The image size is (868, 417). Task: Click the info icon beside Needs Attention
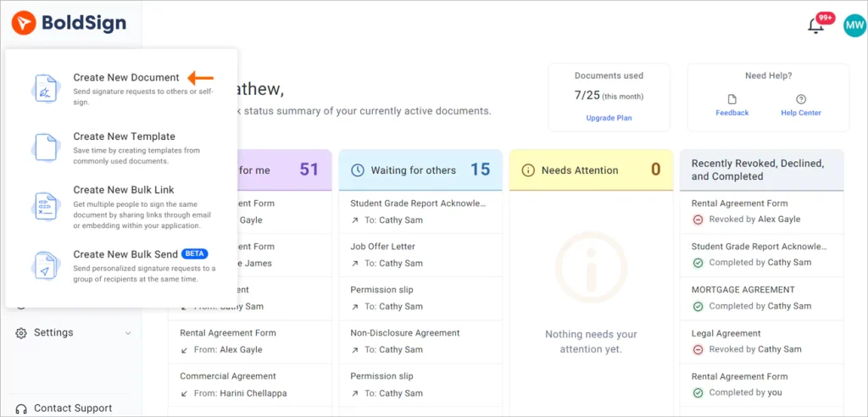pyautogui.click(x=529, y=170)
